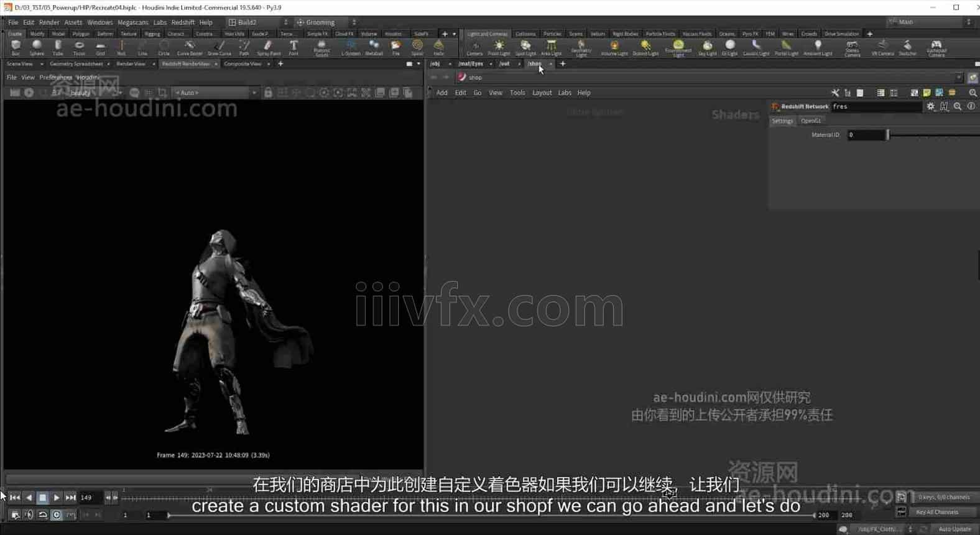Image resolution: width=980 pixels, height=535 pixels.
Task: Select the Spiral shelf tool
Action: [x=417, y=48]
